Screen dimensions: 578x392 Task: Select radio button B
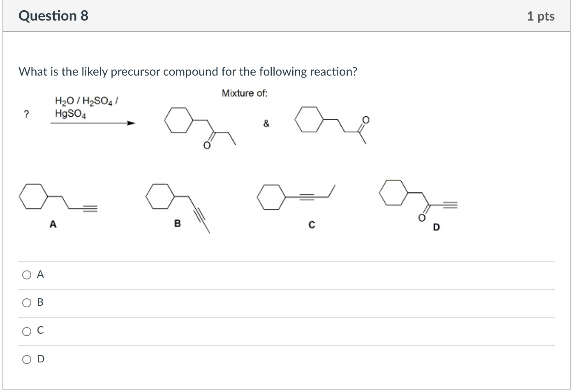[27, 302]
